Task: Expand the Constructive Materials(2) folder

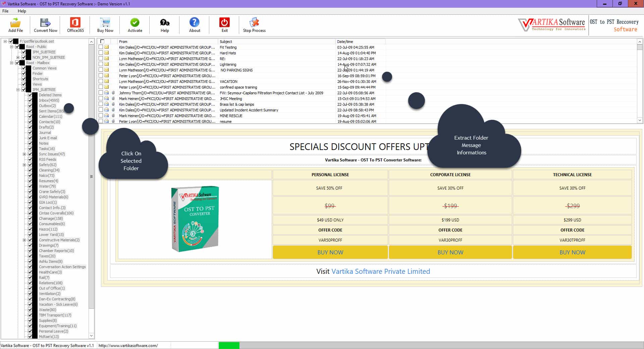Action: pyautogui.click(x=24, y=240)
